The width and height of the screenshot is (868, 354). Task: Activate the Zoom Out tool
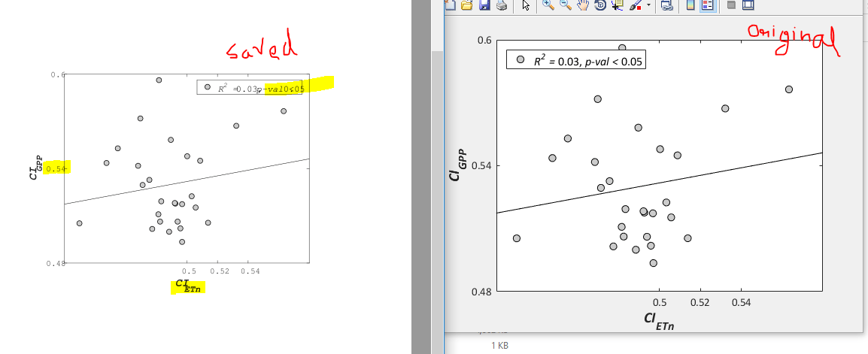565,5
